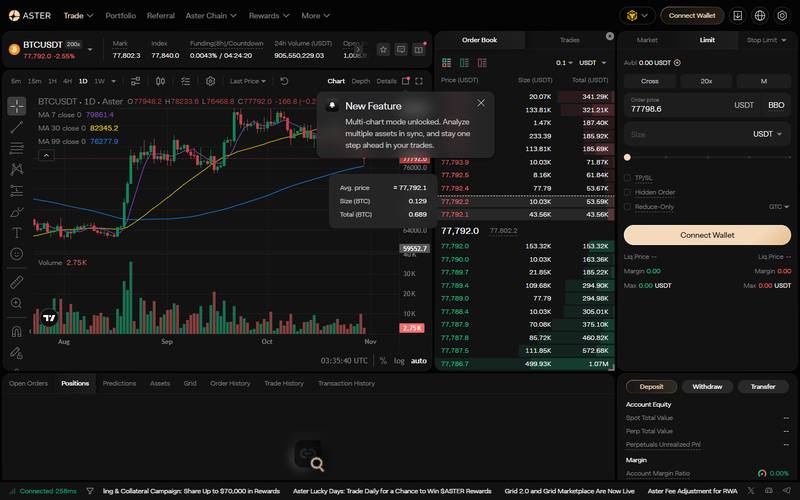This screenshot has height=500, width=800.
Task: Select the 1W timeframe
Action: pyautogui.click(x=99, y=81)
